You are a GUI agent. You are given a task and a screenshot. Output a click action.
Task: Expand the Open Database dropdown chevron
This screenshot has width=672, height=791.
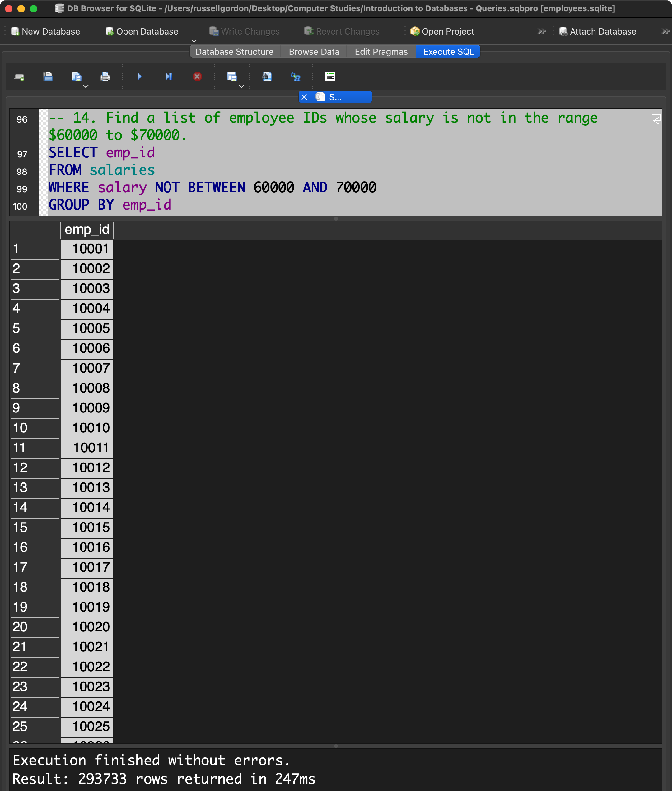click(194, 41)
